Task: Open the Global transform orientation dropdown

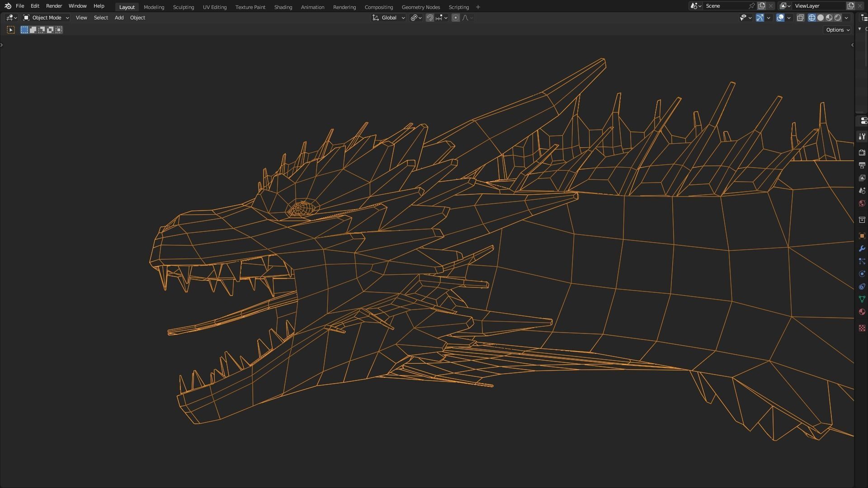Action: 389,18
